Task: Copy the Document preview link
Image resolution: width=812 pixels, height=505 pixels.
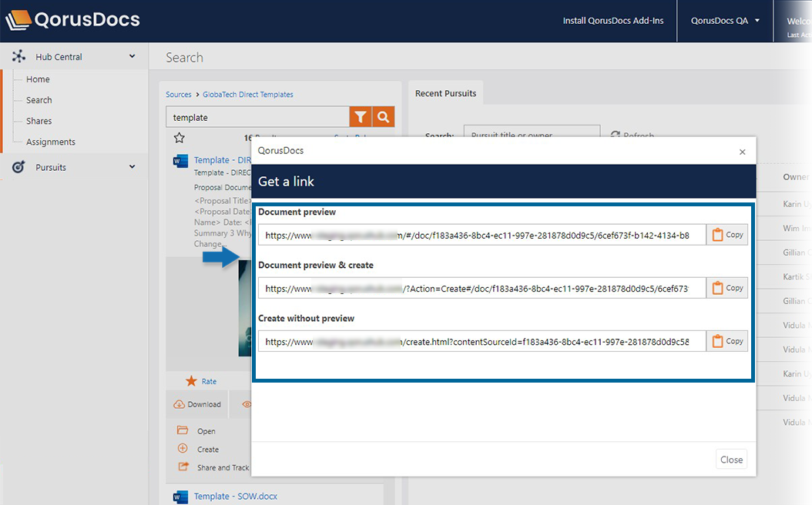Action: (x=727, y=234)
